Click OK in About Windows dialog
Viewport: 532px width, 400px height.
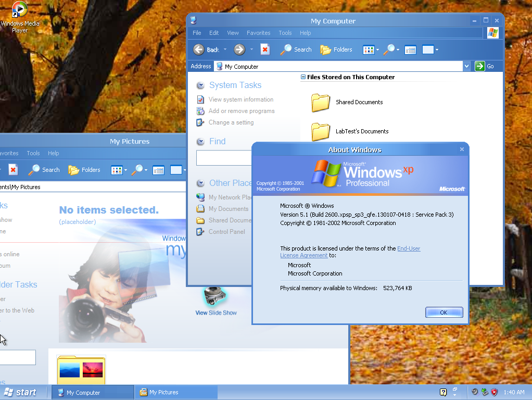click(444, 312)
